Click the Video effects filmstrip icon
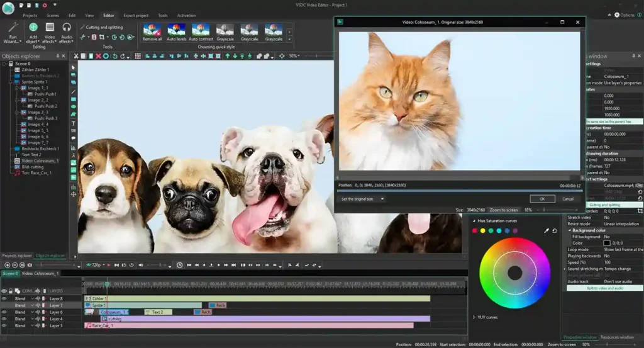The height and width of the screenshot is (348, 644). click(50, 28)
